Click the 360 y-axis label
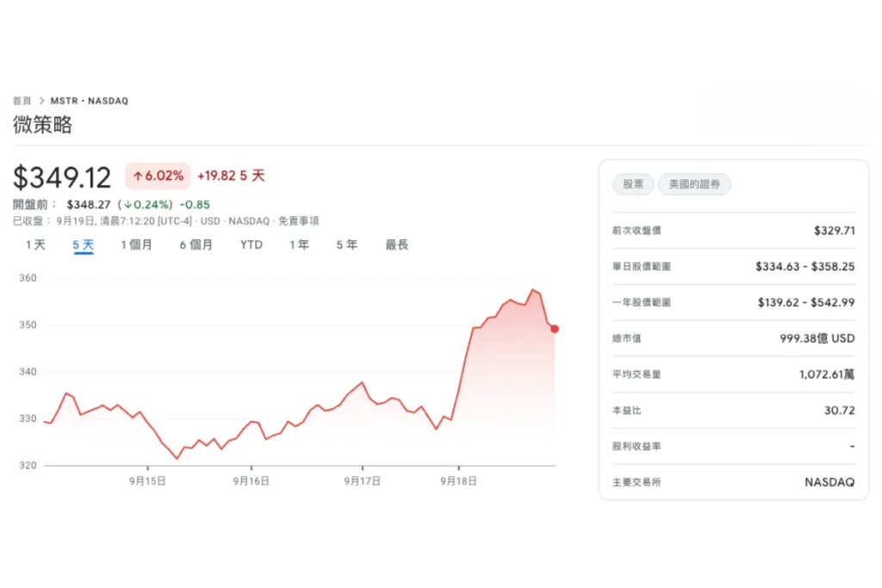882x588 pixels. pos(28,278)
